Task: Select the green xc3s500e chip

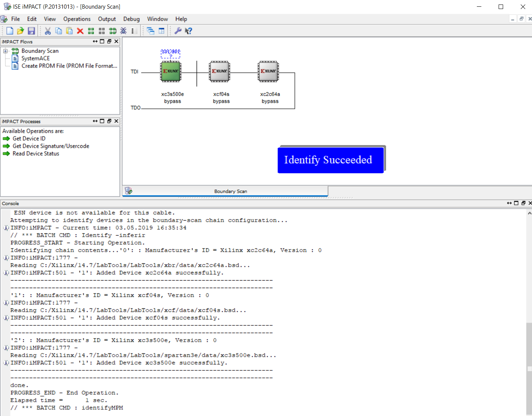Action: pyautogui.click(x=171, y=71)
